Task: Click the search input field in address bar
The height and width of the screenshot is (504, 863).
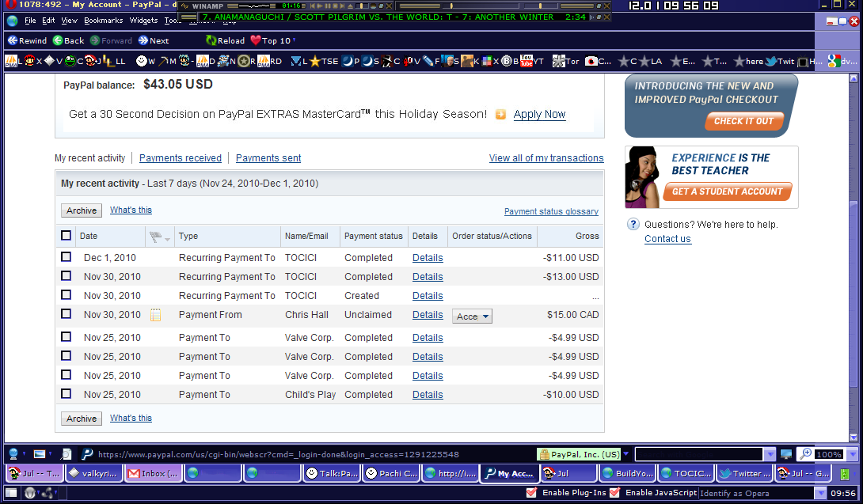Action: (x=698, y=454)
